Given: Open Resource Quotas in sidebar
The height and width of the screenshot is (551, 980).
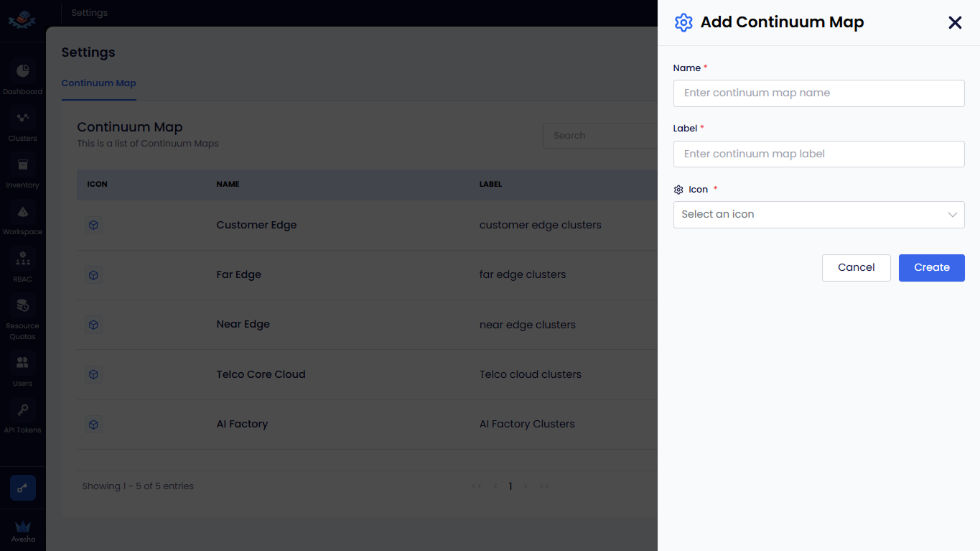Looking at the screenshot, I should click(x=22, y=306).
